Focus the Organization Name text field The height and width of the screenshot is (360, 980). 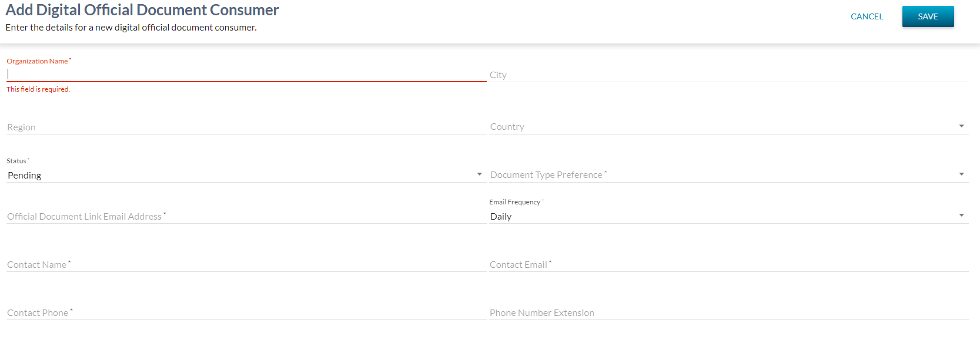tap(246, 74)
